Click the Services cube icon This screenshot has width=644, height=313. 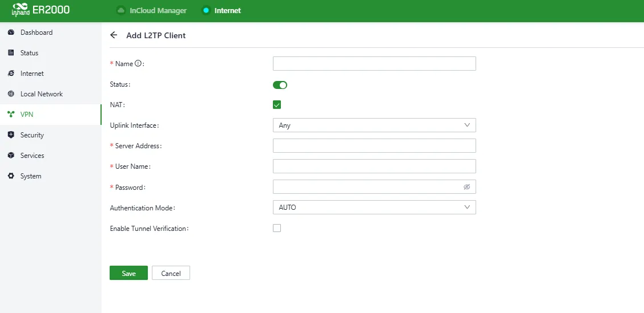(11, 156)
